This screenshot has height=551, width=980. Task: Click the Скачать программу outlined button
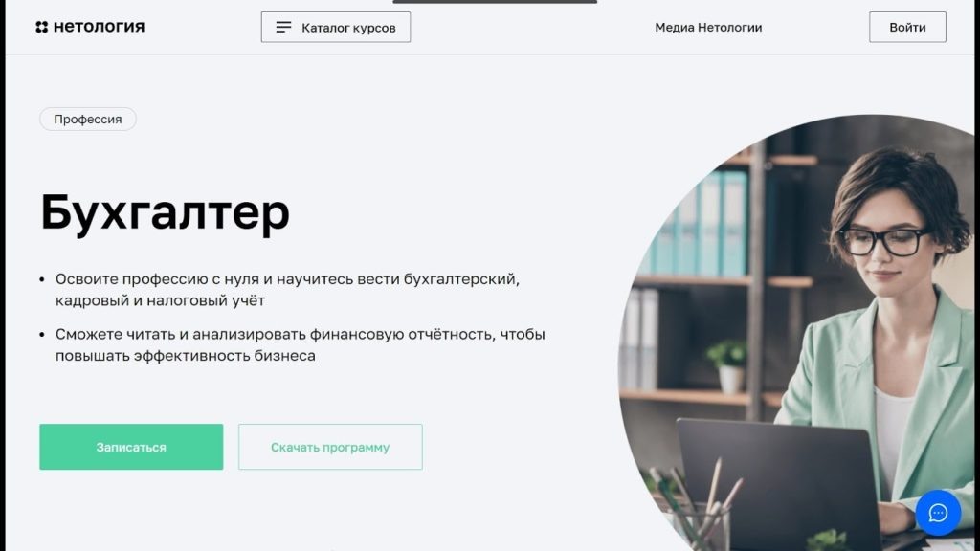point(330,447)
